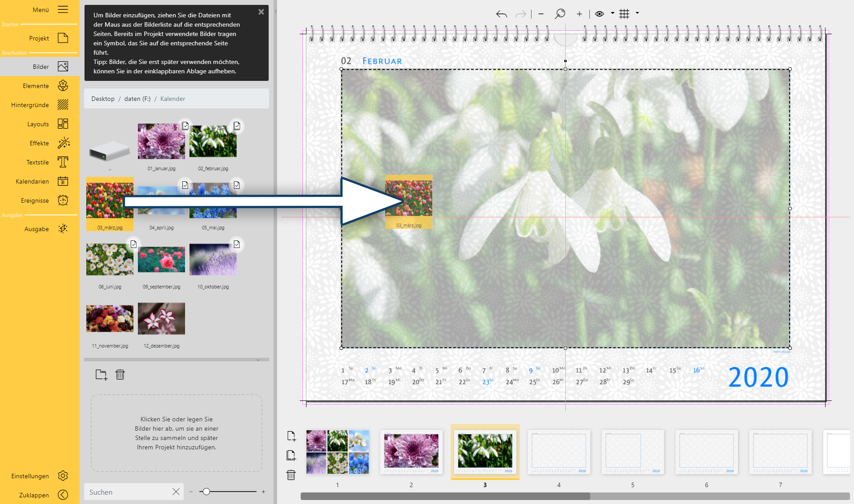The width and height of the screenshot is (854, 504).
Task: Click the duplicate page icon
Action: (291, 456)
